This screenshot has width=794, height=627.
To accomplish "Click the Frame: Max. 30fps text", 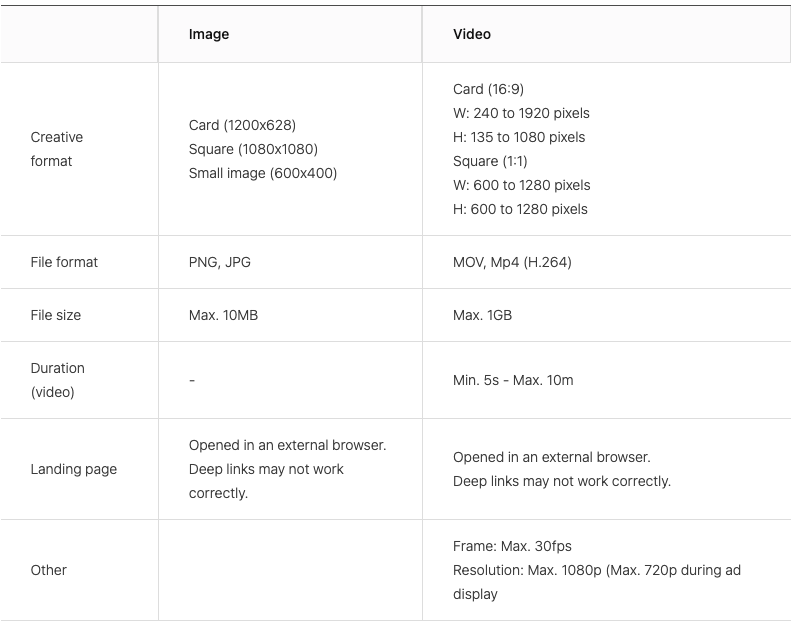I will [x=512, y=546].
